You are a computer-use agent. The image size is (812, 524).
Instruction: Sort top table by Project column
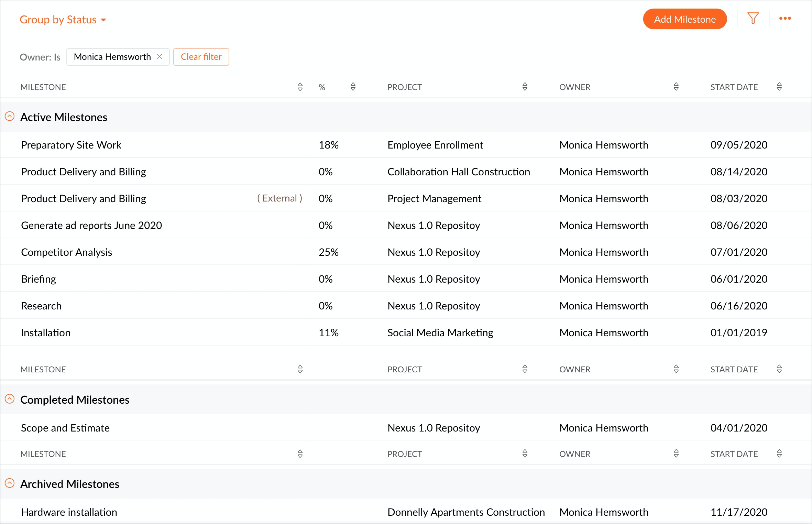[x=525, y=87]
